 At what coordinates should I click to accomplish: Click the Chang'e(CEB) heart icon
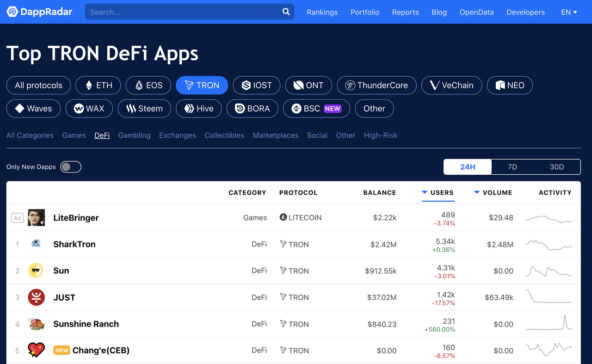(x=36, y=350)
